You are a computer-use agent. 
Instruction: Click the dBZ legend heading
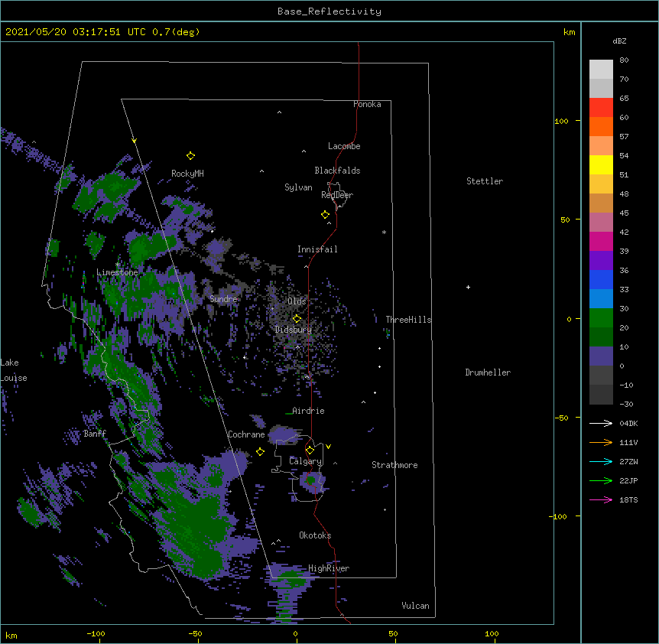click(x=619, y=41)
